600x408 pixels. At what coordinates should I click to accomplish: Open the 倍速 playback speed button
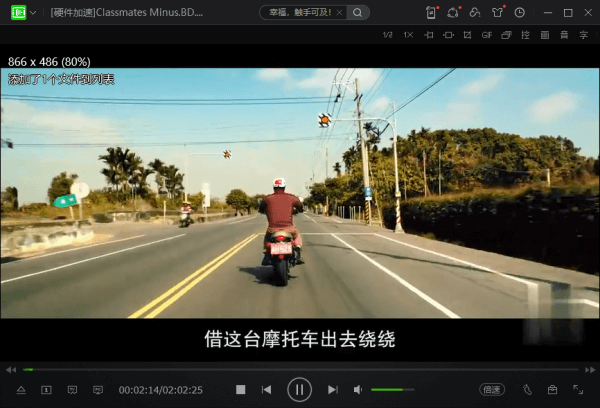(x=492, y=390)
